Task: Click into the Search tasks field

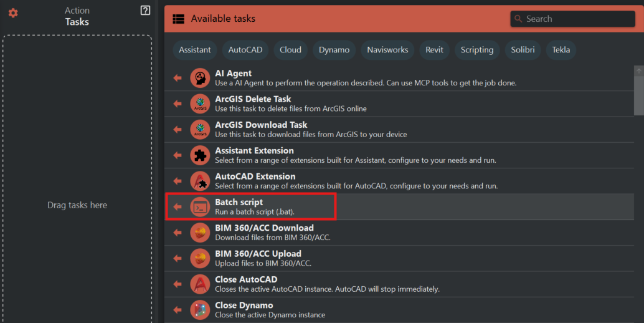Action: click(572, 19)
